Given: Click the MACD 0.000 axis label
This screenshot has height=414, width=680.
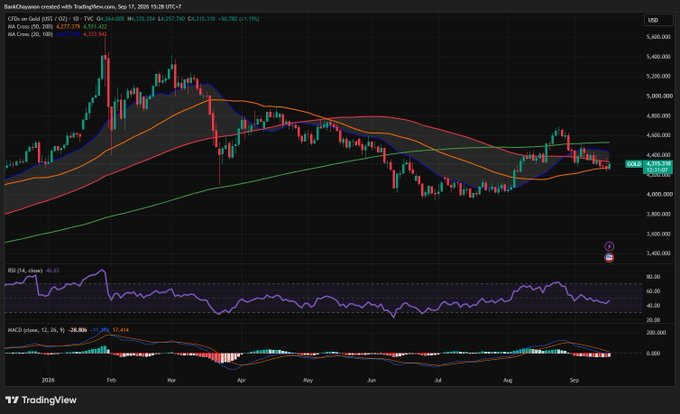Looking at the screenshot, I should pyautogui.click(x=653, y=353).
